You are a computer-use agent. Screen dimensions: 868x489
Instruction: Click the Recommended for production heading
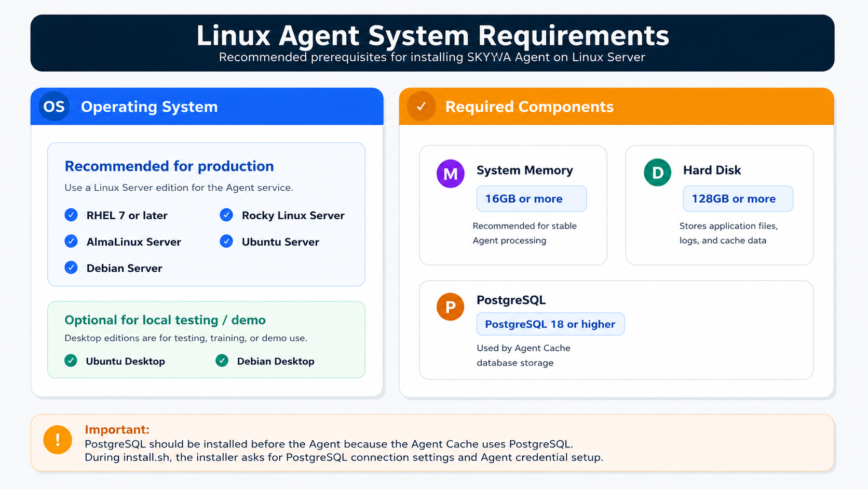(x=169, y=166)
